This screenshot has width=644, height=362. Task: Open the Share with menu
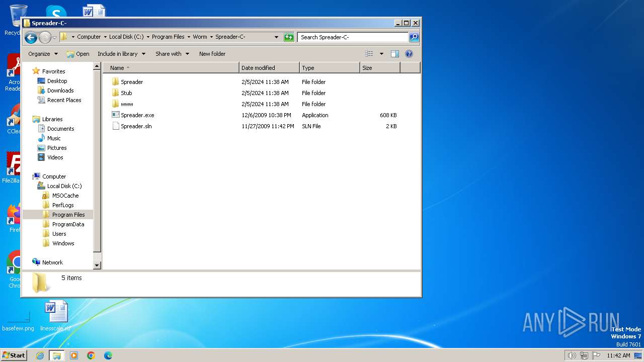tap(172, 54)
